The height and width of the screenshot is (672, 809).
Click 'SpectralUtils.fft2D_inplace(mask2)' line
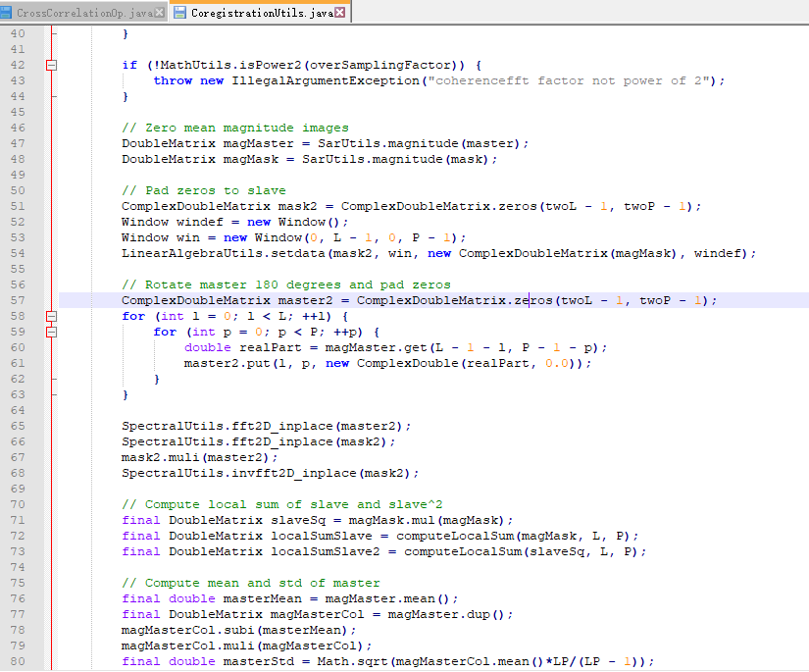click(259, 441)
